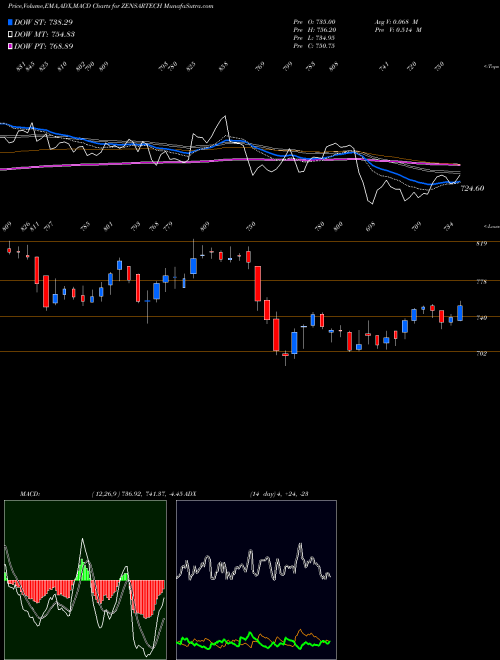This screenshot has width=500, height=660.
Task: Click the magenta DOW PT legend swatch
Action: pos(11,46)
